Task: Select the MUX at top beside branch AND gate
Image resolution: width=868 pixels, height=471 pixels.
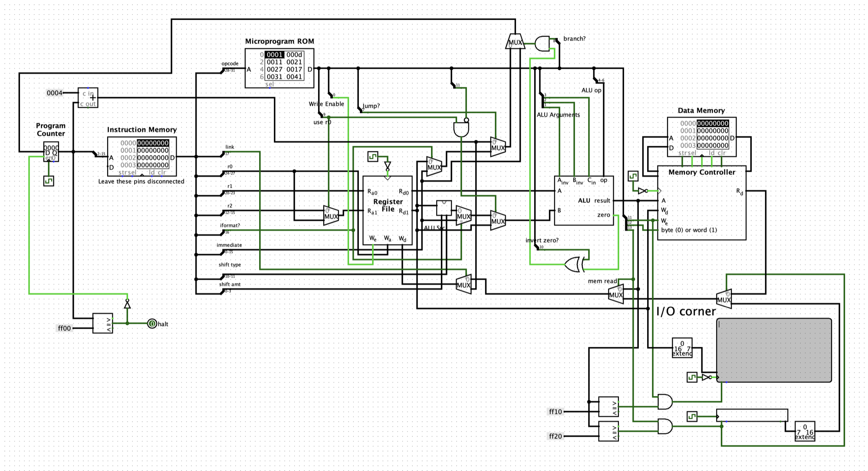Action: pos(515,41)
